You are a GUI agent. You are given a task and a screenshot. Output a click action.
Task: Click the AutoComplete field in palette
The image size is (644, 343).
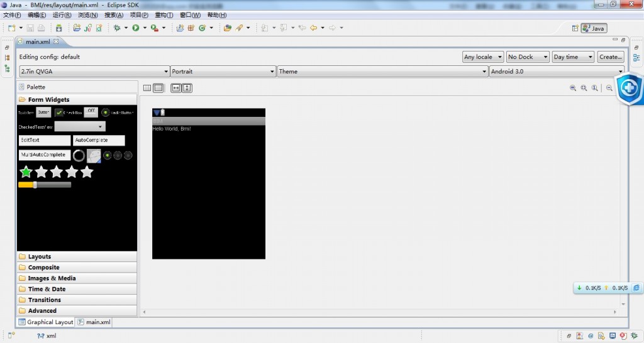coord(99,140)
